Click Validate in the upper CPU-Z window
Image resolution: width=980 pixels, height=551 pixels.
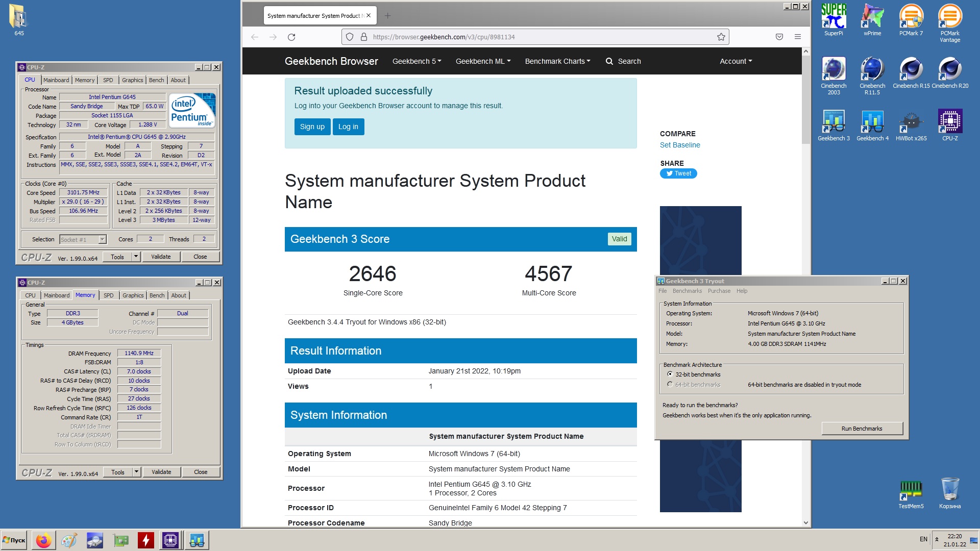161,257
